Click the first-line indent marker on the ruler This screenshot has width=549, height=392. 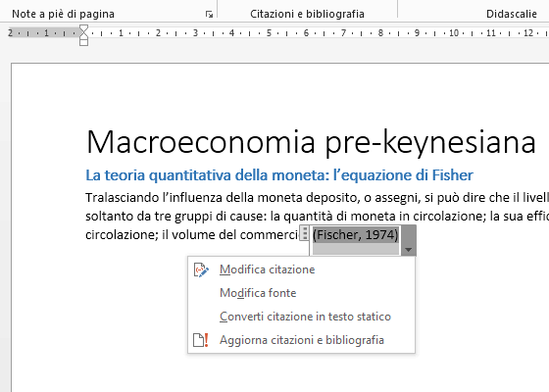83,28
